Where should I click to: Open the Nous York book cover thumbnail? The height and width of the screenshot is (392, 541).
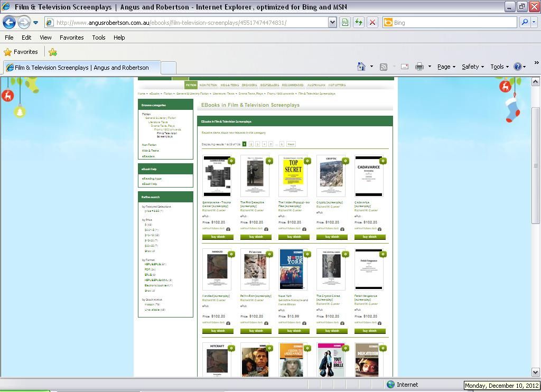point(293,269)
